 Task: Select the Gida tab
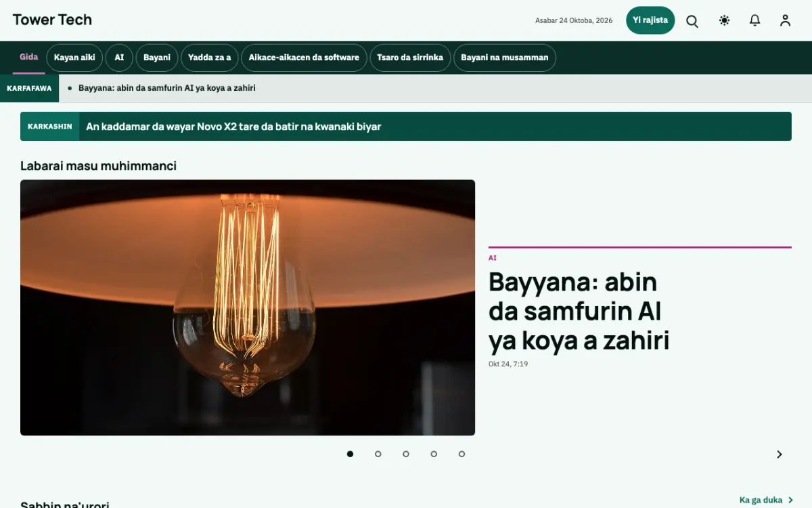tap(29, 58)
